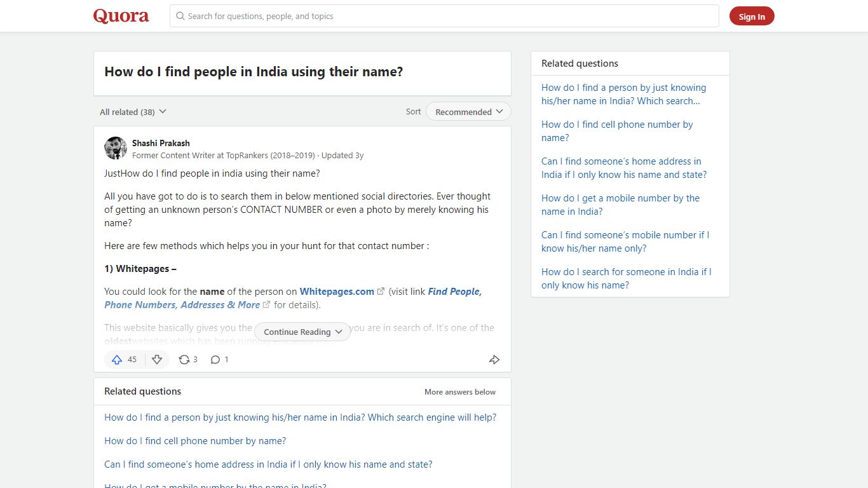868x488 pixels.
Task: Open the arrow-shaped share icon on the answer
Action: pos(494,360)
